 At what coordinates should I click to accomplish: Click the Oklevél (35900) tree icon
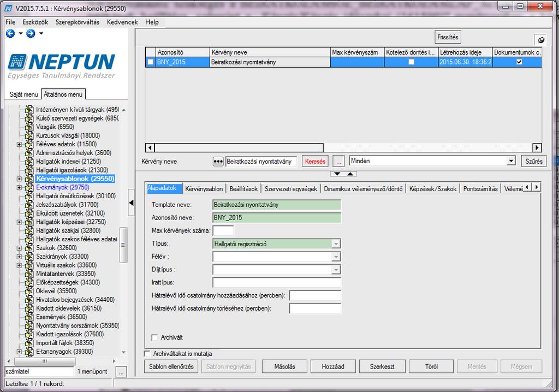click(29, 291)
